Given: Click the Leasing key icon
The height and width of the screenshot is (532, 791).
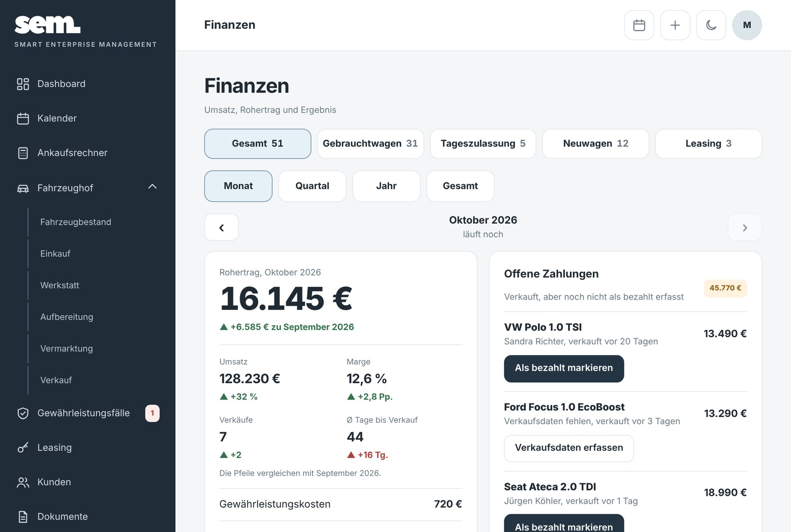Looking at the screenshot, I should pyautogui.click(x=23, y=447).
